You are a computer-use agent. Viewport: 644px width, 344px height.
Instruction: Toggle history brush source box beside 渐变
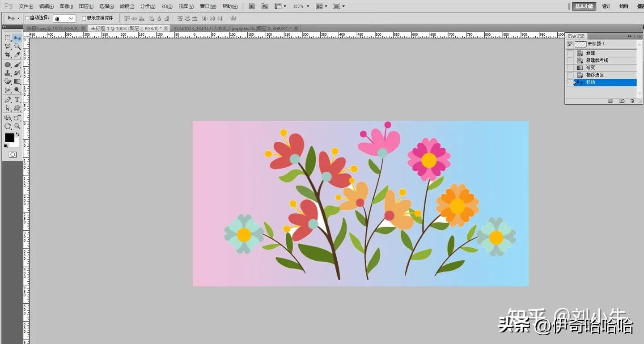pyautogui.click(x=570, y=68)
